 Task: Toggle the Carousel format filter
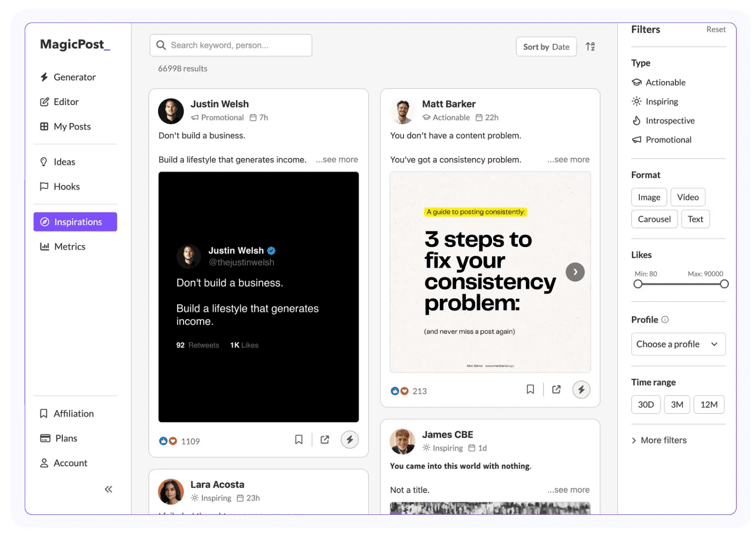pyautogui.click(x=654, y=219)
